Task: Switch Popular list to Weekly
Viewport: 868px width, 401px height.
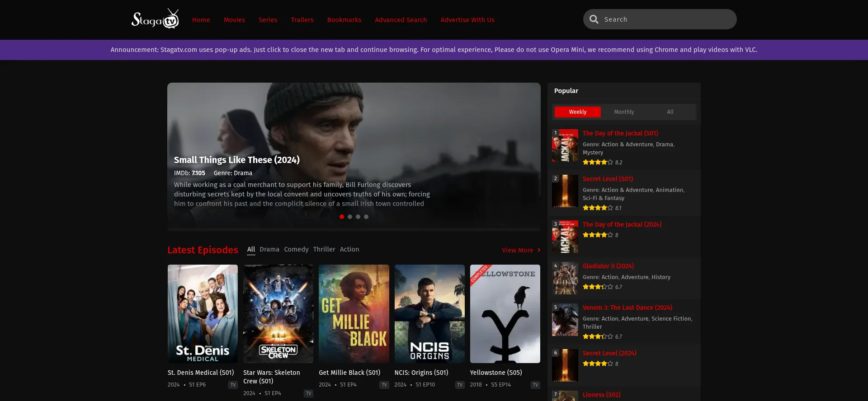Action: [578, 112]
